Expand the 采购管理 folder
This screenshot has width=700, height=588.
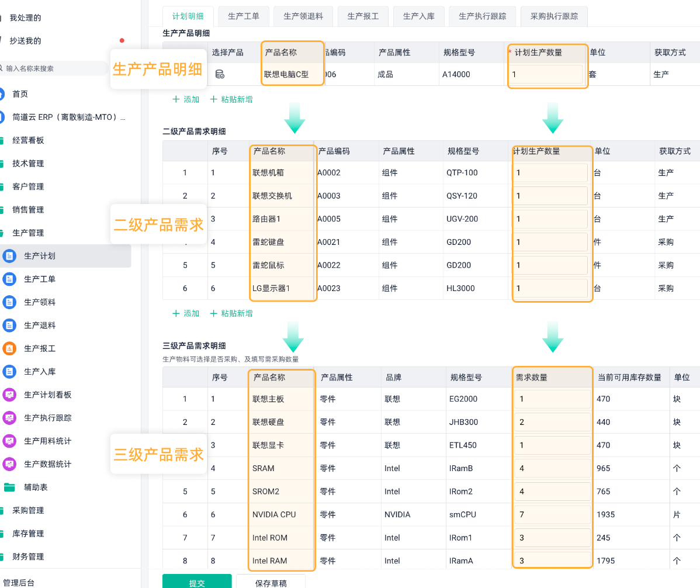pos(28,510)
